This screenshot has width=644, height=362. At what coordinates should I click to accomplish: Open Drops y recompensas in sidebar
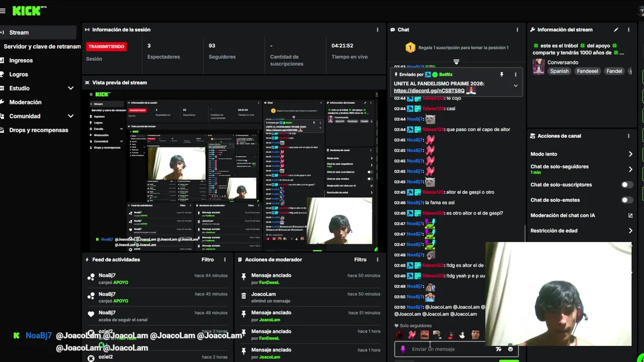pos(38,130)
